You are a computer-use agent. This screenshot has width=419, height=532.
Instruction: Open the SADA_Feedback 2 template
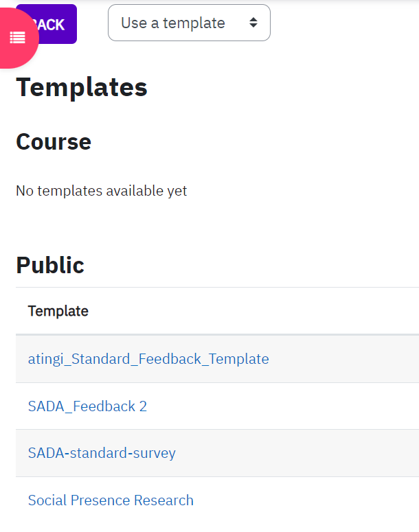click(87, 406)
